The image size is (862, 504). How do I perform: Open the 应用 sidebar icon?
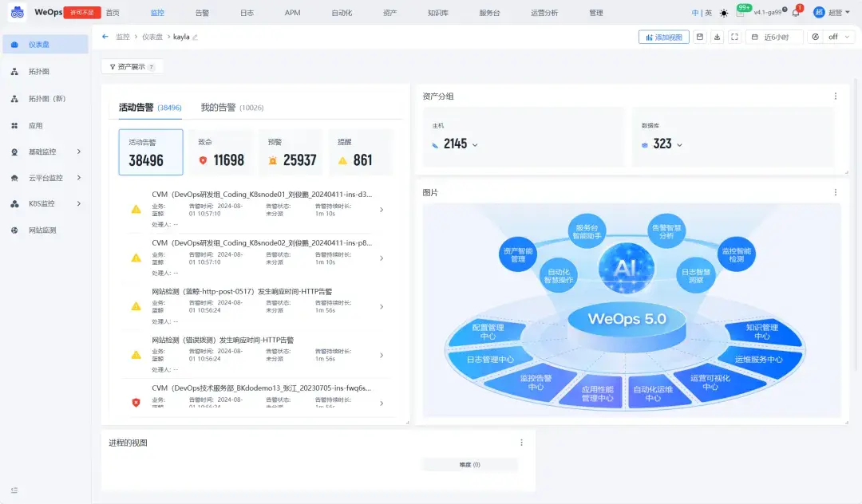point(15,126)
